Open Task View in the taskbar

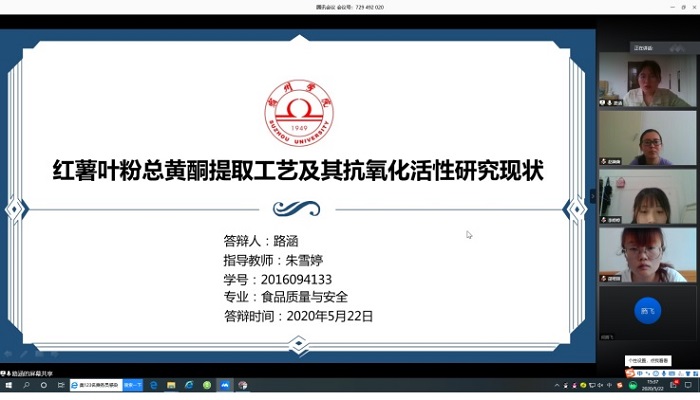60,385
